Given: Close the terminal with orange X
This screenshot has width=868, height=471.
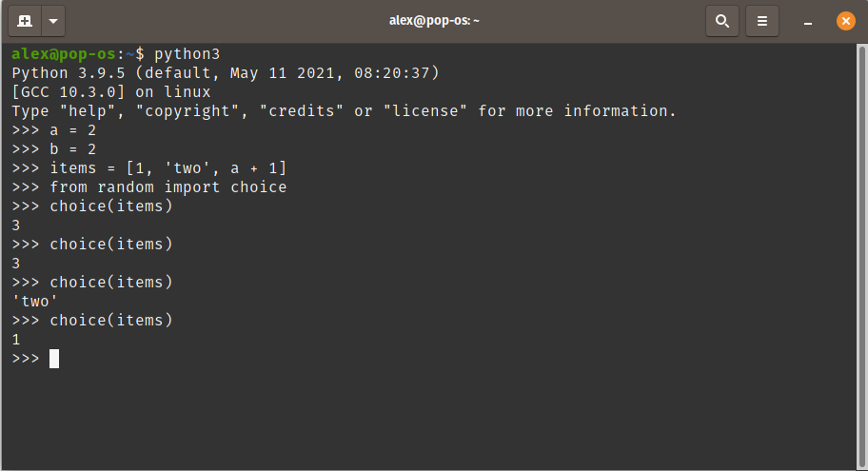Looking at the screenshot, I should click(845, 21).
